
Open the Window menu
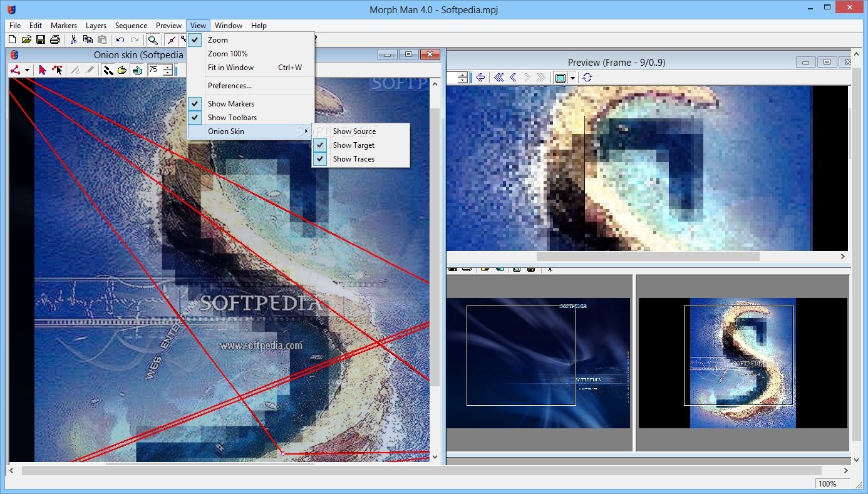point(229,26)
